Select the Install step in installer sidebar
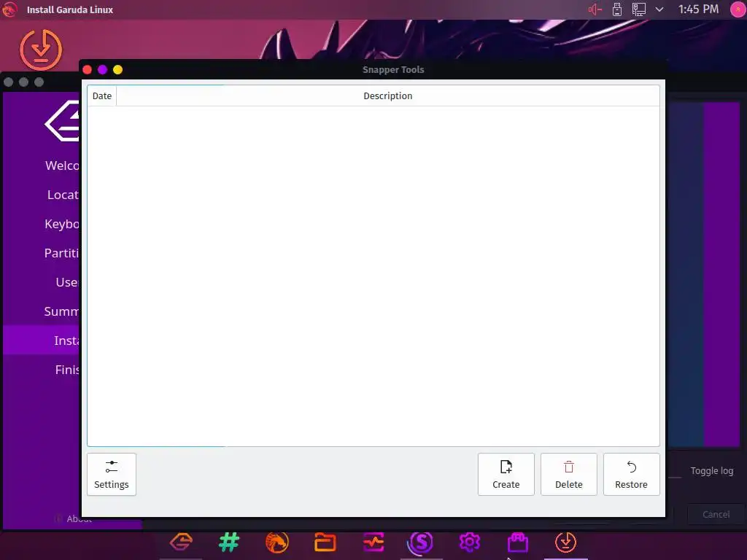 (x=42, y=340)
